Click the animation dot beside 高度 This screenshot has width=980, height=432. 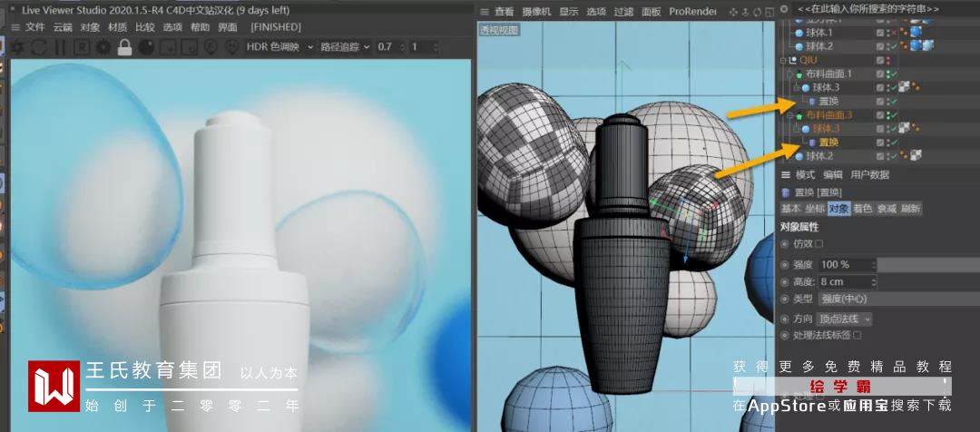point(786,282)
